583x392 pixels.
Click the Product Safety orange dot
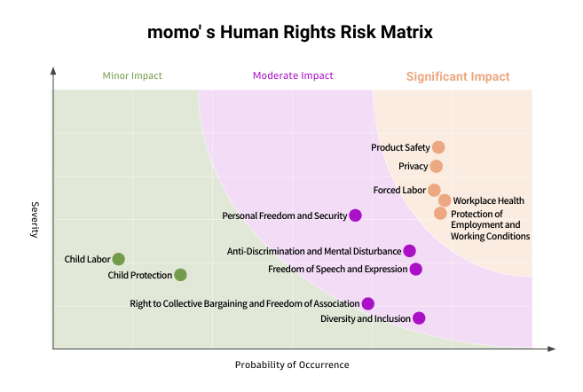tap(438, 147)
